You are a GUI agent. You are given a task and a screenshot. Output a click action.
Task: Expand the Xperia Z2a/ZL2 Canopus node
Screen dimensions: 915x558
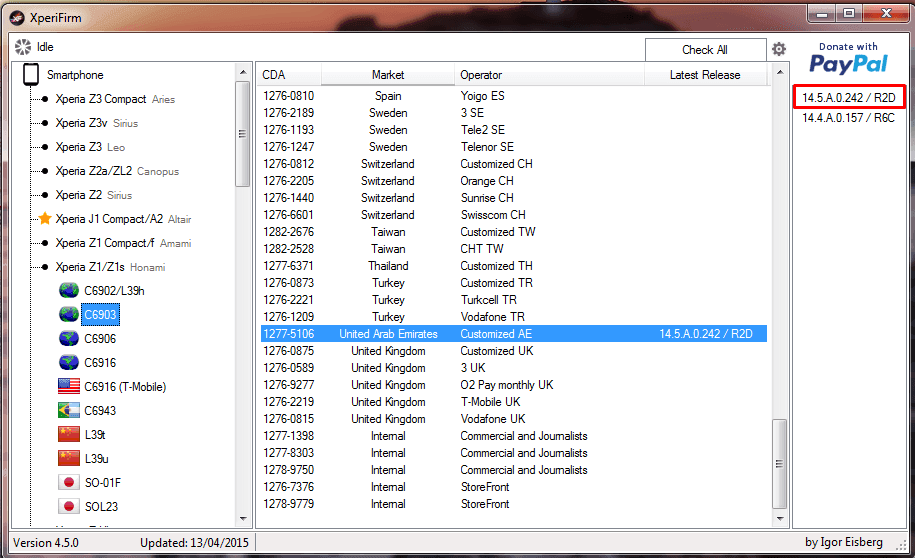[45, 171]
